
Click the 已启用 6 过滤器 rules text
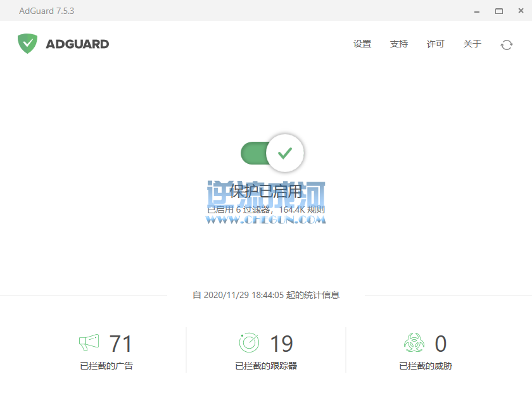(x=266, y=210)
